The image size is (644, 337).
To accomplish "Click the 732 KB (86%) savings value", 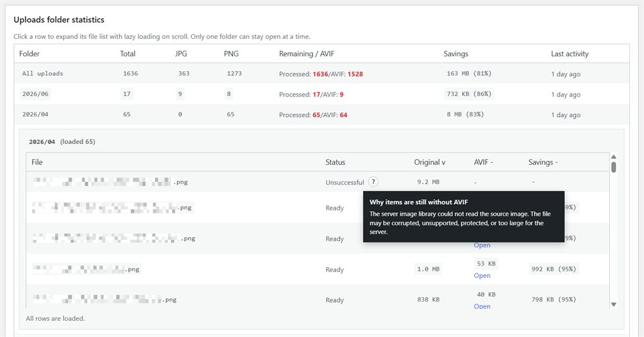I will 469,94.
